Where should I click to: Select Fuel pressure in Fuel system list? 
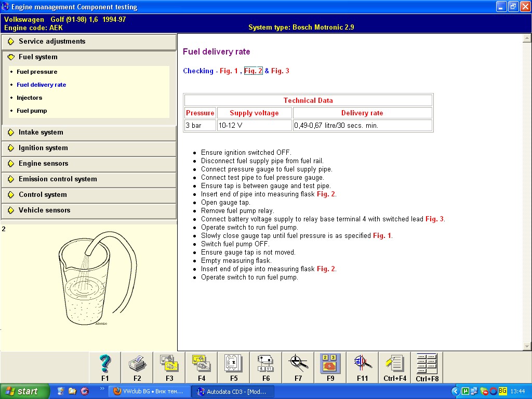coord(37,72)
